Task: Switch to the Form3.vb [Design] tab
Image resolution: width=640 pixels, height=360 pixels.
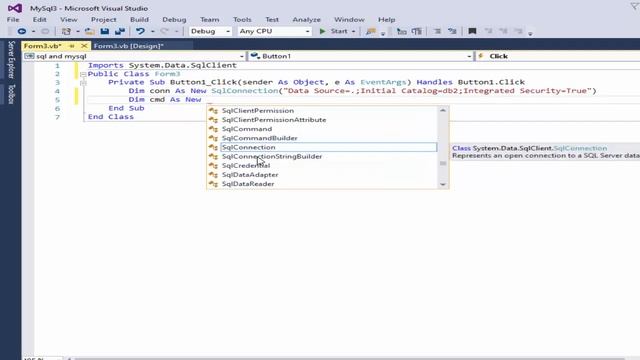Action: click(x=129, y=46)
